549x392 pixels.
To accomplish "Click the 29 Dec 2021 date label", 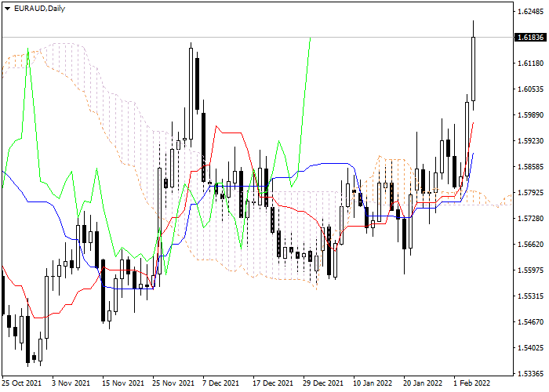I will pos(323,383).
